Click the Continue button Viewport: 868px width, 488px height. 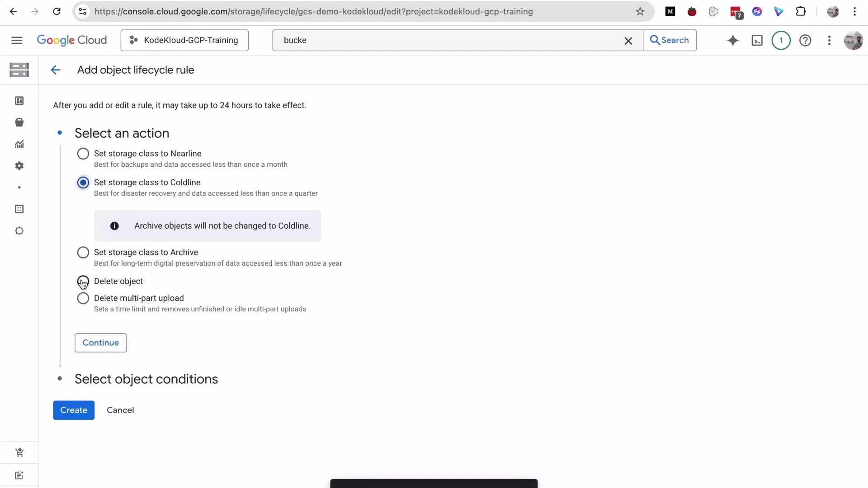tap(101, 343)
